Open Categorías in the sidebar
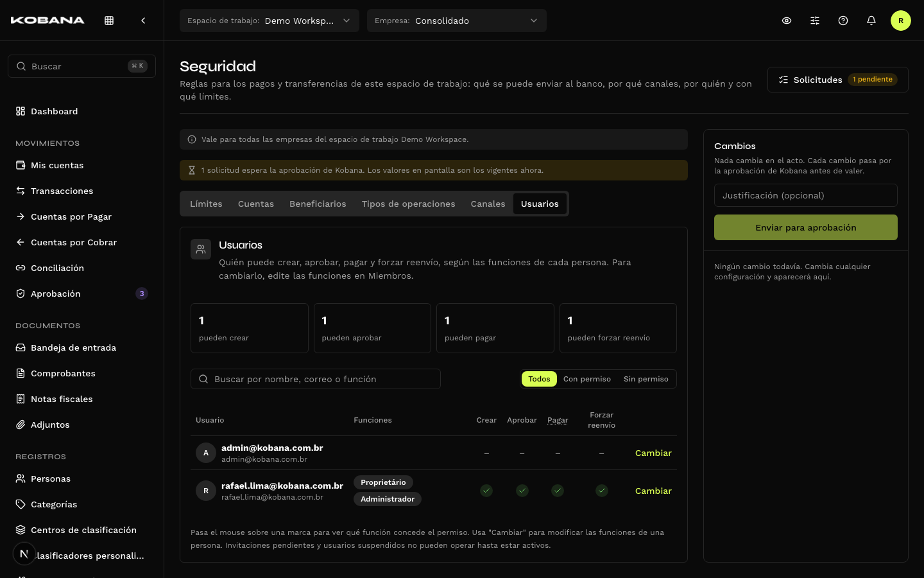The width and height of the screenshot is (924, 578). coord(81,504)
